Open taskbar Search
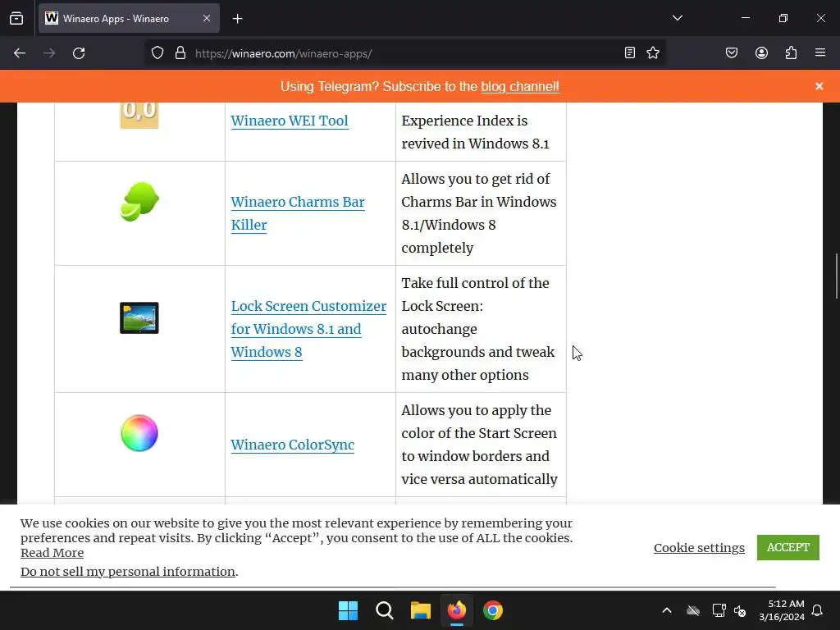 click(x=384, y=610)
